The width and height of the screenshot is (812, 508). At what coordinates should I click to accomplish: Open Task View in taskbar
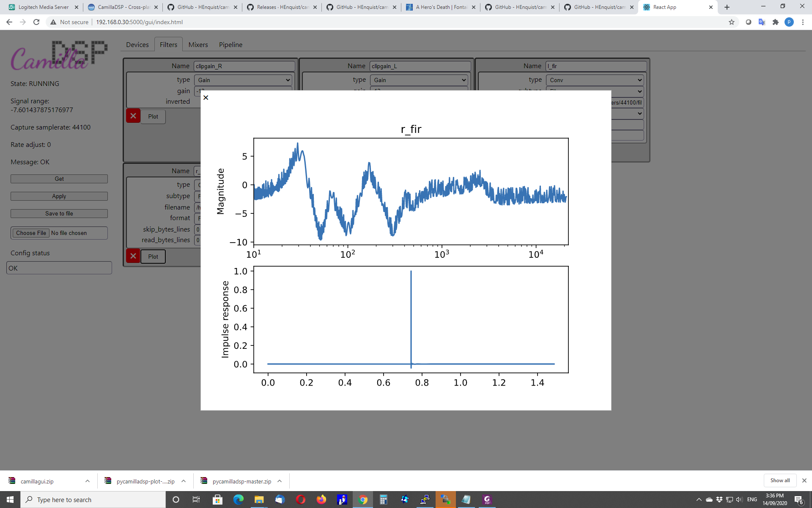[196, 500]
